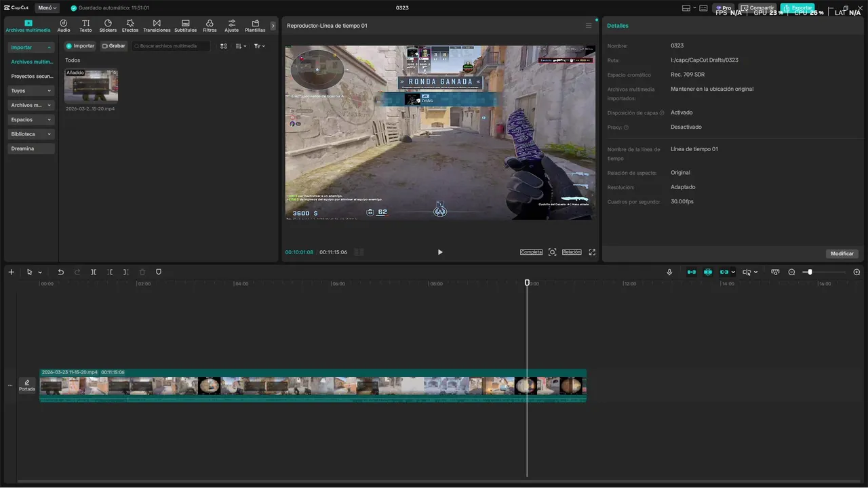Click the Portada cover button
This screenshot has width=868, height=488.
[x=27, y=386]
